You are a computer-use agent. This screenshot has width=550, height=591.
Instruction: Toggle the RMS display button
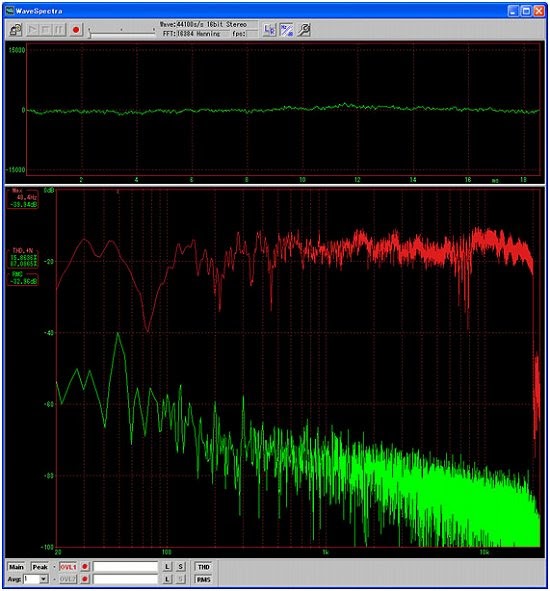click(x=204, y=579)
